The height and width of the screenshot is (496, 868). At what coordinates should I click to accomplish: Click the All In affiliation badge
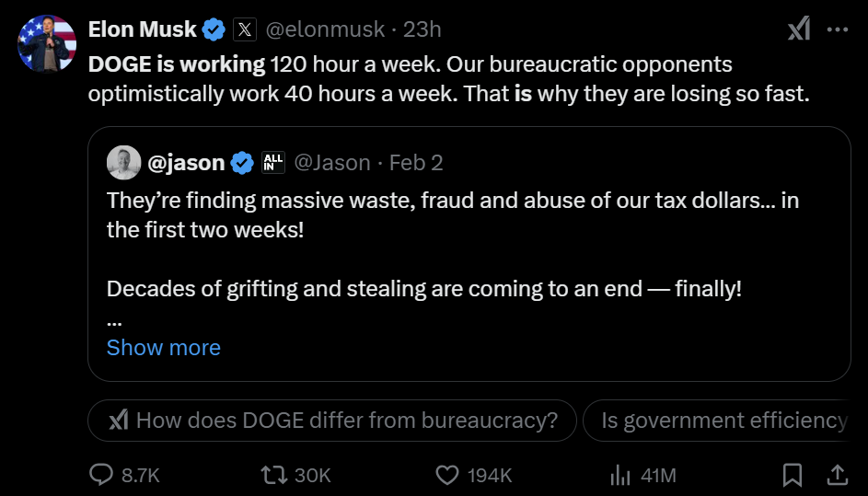tap(273, 163)
